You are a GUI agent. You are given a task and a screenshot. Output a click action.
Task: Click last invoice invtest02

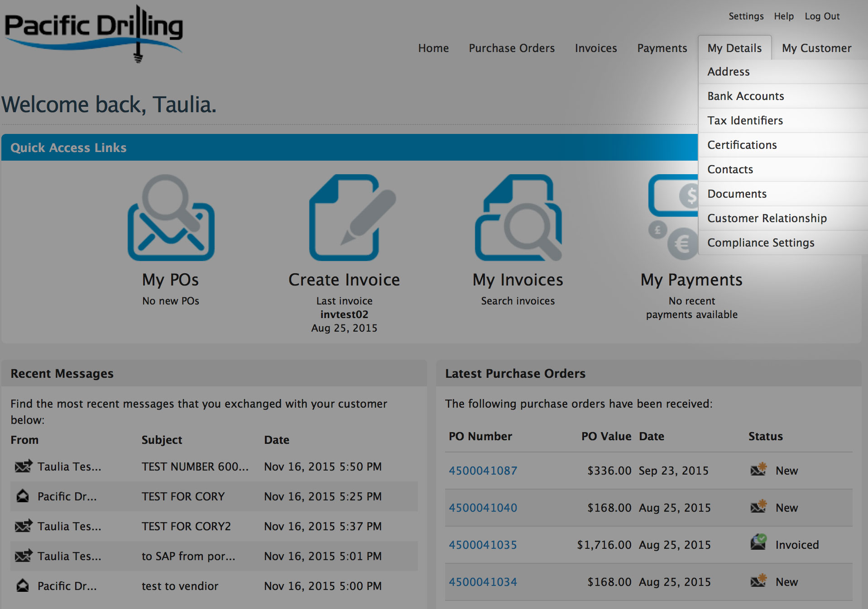(344, 314)
